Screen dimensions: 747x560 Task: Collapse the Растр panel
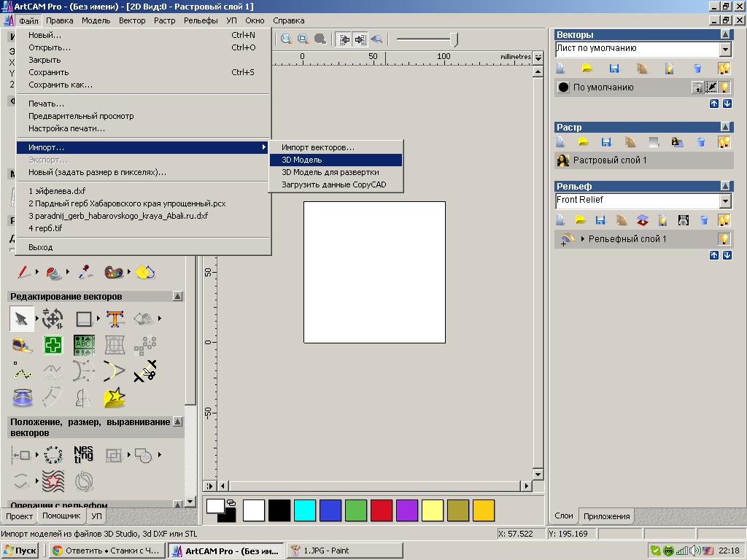tap(725, 127)
